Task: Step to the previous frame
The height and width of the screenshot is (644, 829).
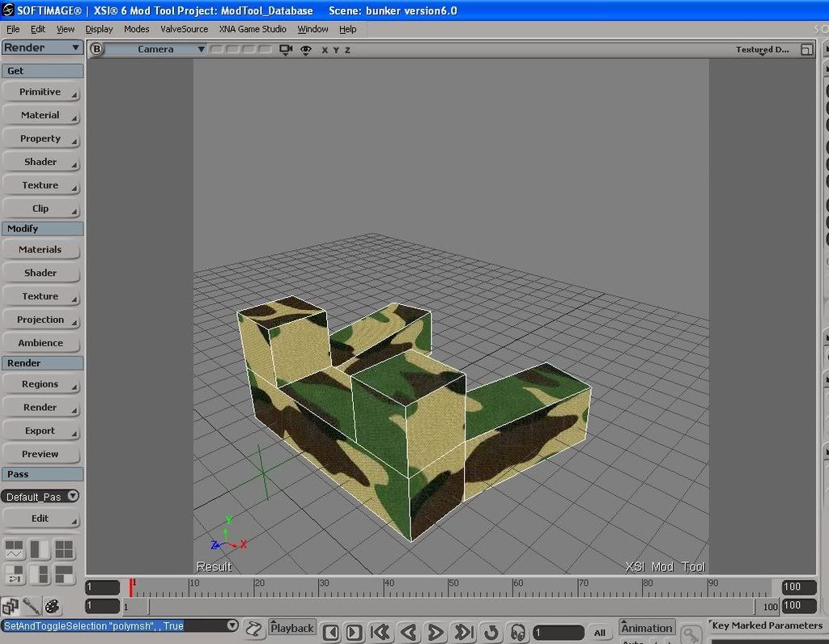Action: pyautogui.click(x=331, y=632)
